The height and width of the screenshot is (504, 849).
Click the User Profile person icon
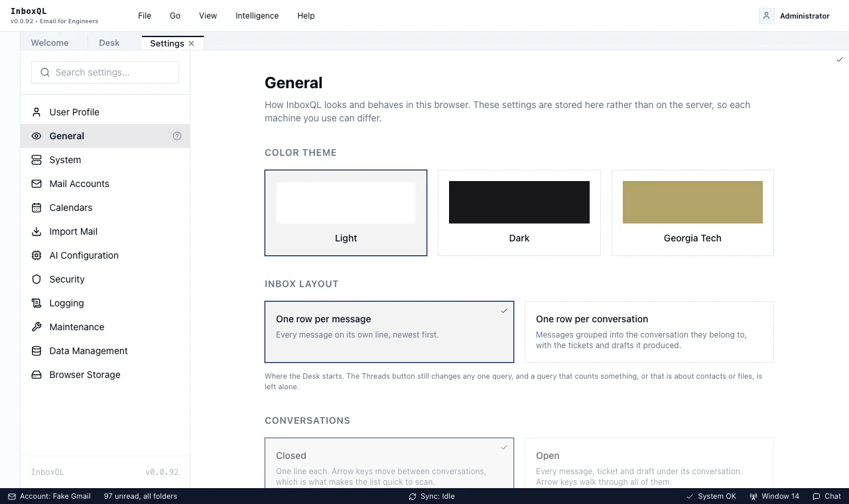[x=36, y=112]
